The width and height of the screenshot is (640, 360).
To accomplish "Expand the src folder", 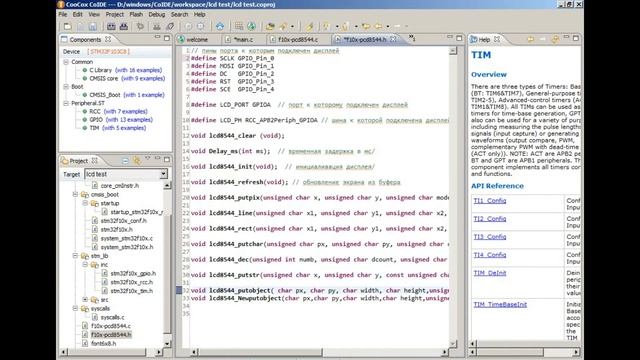I will (85, 300).
